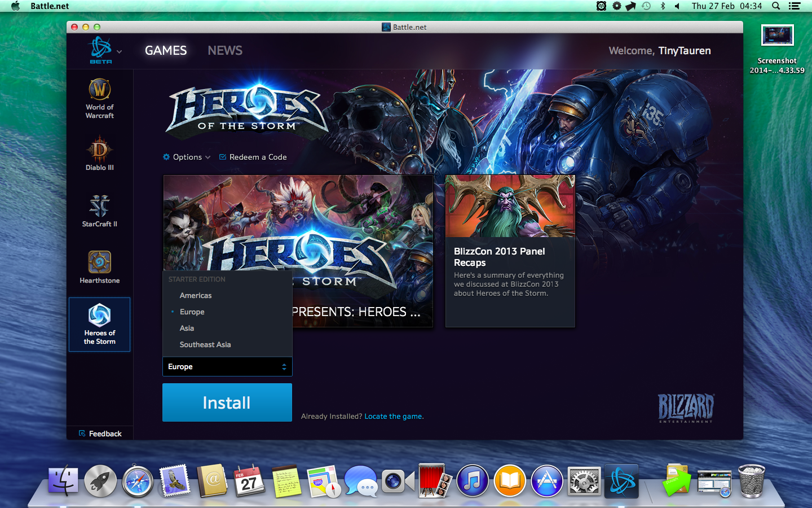
Task: Select Hearthstone game icon
Action: 99,267
